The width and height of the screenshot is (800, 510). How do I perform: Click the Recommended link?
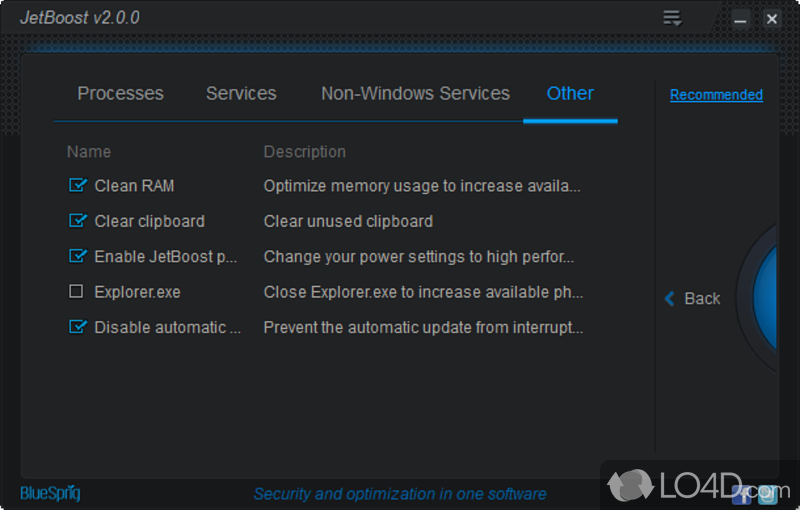(x=716, y=95)
